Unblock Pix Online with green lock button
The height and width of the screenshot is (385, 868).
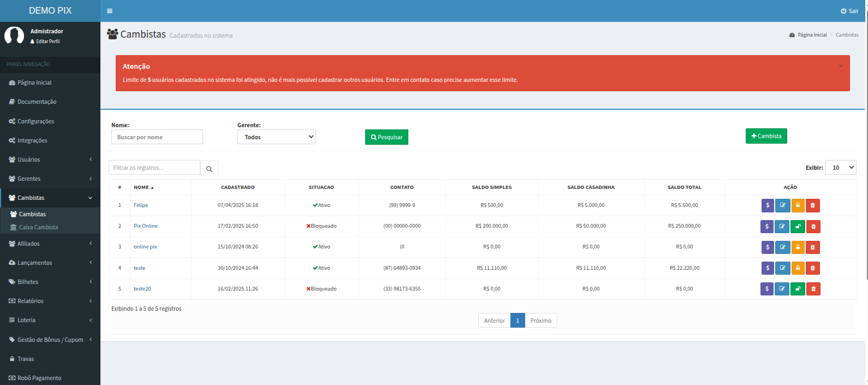(x=798, y=227)
